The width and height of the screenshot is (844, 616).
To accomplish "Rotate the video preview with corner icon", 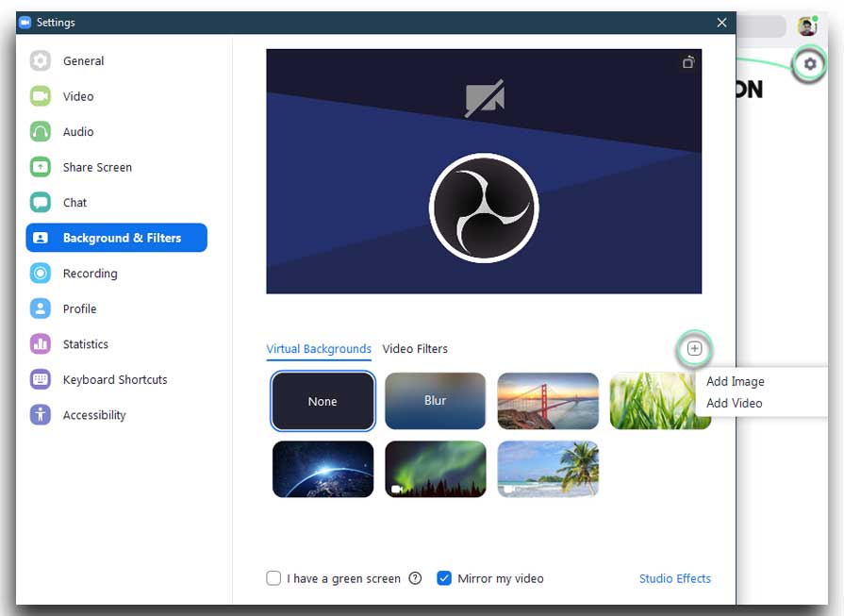I will point(688,62).
